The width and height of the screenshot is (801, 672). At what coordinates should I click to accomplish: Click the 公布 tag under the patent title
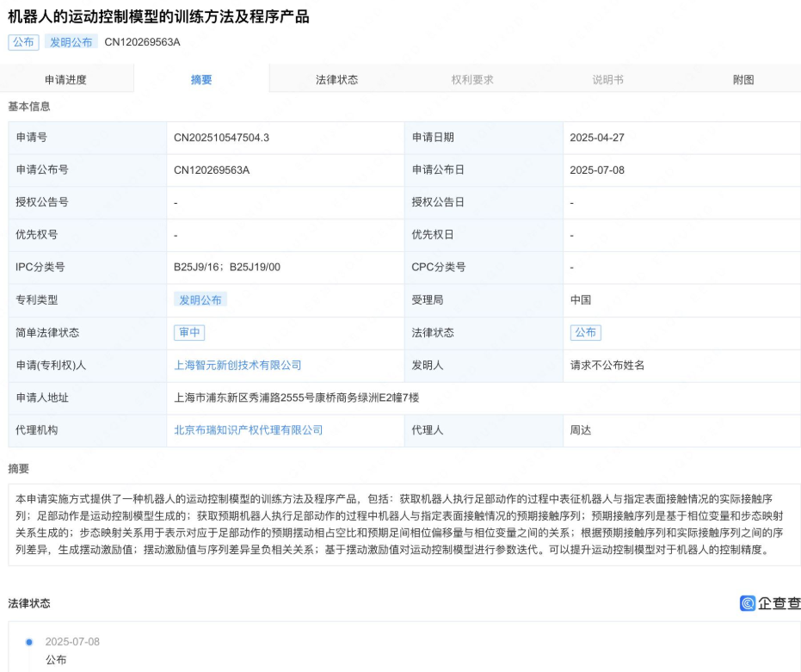coord(22,40)
